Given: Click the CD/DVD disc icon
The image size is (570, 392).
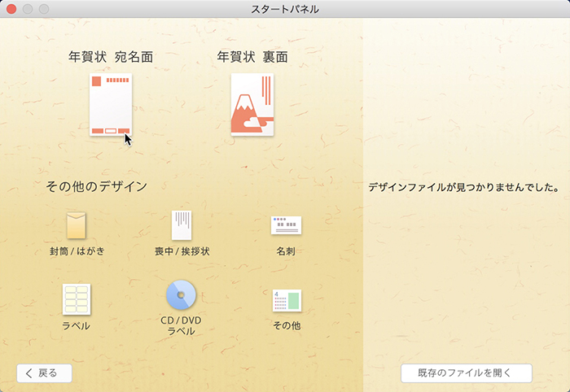Looking at the screenshot, I should pyautogui.click(x=181, y=295).
